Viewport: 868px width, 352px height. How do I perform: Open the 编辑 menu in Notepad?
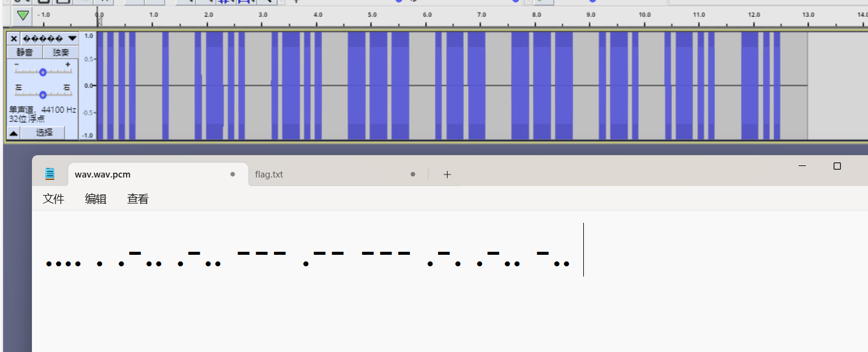[96, 199]
